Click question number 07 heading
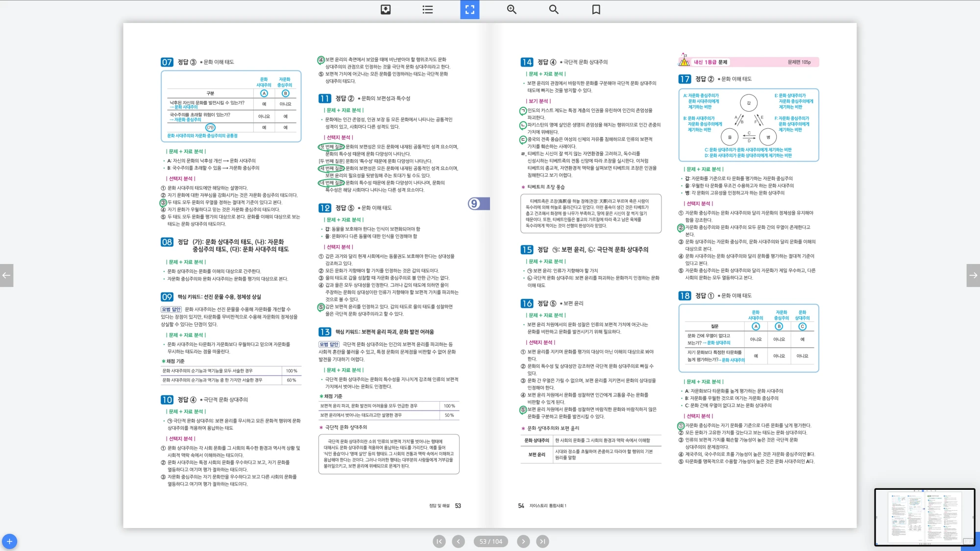Viewport: 980px width, 551px height. pos(167,62)
